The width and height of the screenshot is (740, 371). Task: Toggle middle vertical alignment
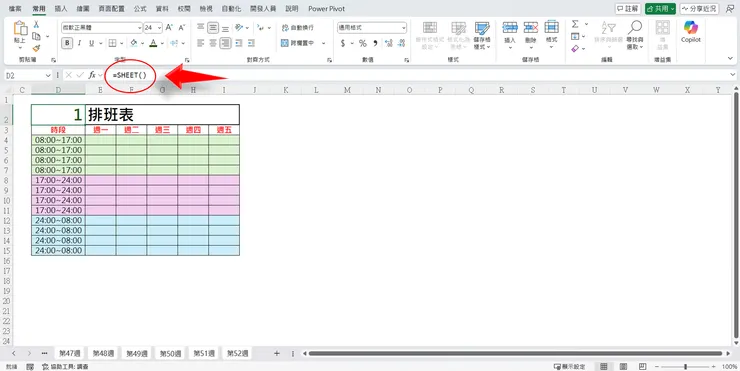click(213, 28)
